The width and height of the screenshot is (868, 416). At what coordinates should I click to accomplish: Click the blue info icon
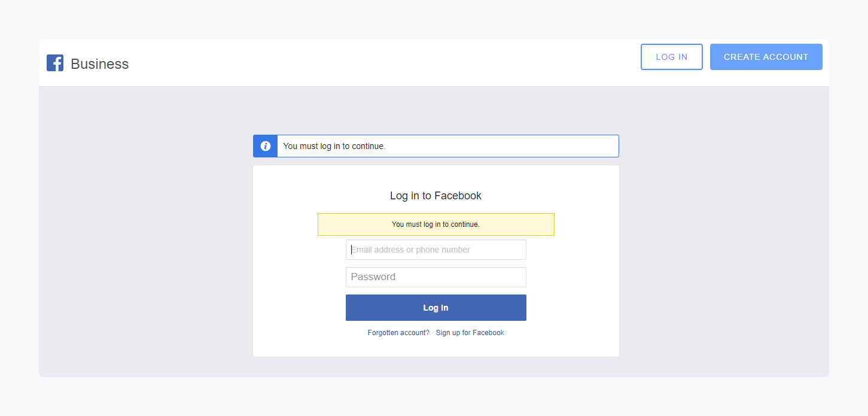click(x=266, y=146)
